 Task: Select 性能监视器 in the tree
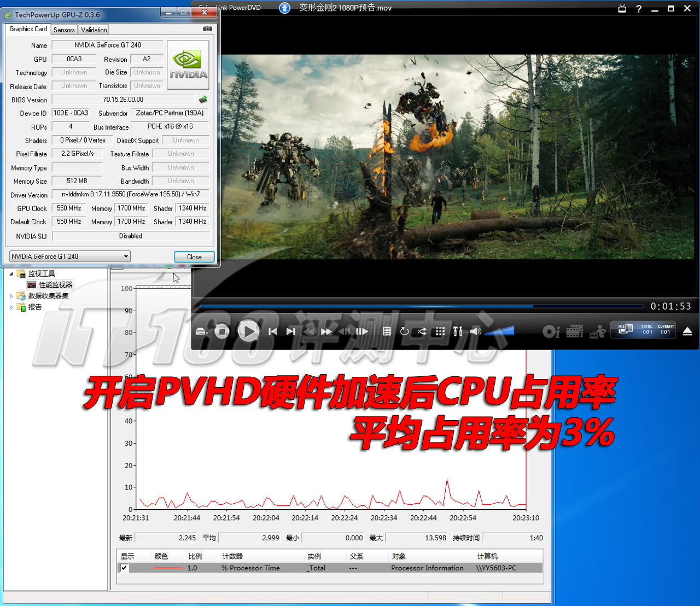tap(55, 284)
